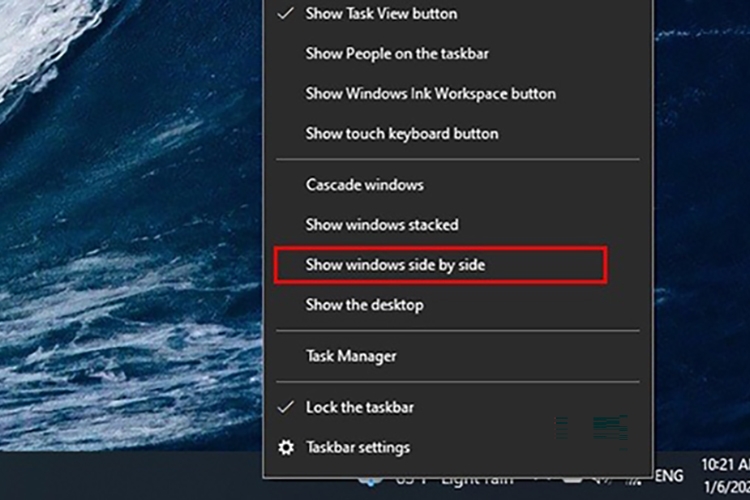The height and width of the screenshot is (500, 750).
Task: Choose Show the desktop
Action: click(364, 304)
